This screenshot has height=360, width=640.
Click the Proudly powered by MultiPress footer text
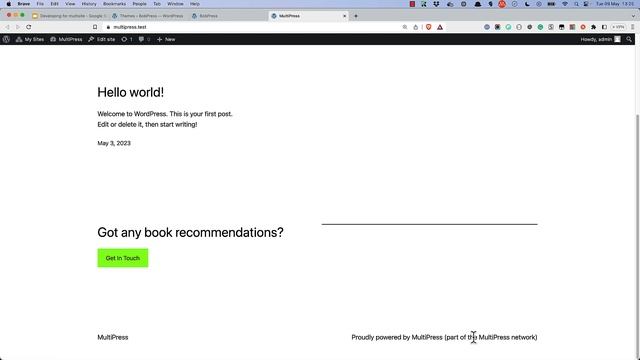pos(444,337)
